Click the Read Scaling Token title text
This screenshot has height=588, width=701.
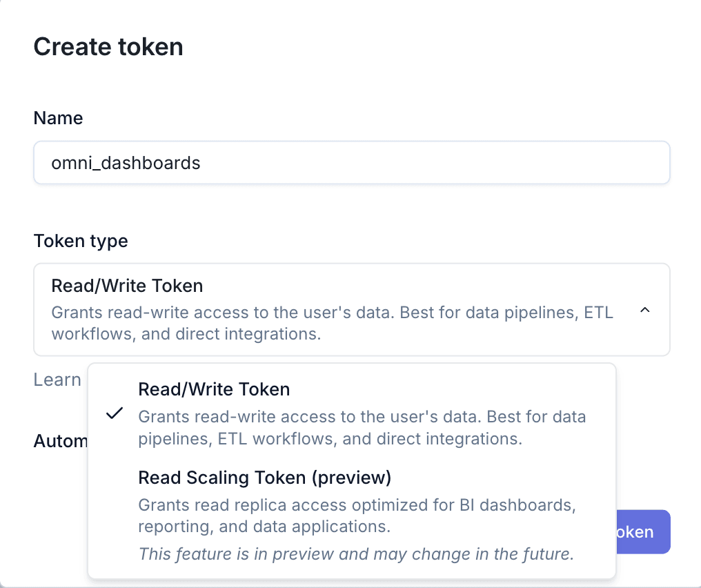click(x=265, y=478)
